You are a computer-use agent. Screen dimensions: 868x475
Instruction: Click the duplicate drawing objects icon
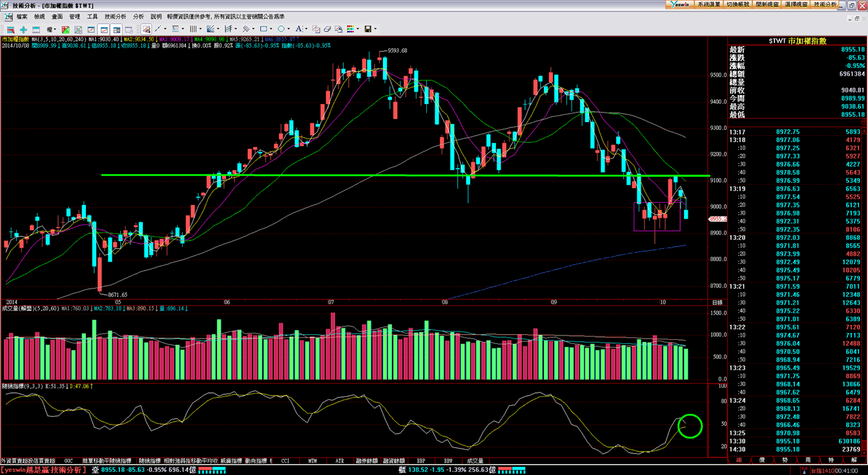[x=316, y=29]
